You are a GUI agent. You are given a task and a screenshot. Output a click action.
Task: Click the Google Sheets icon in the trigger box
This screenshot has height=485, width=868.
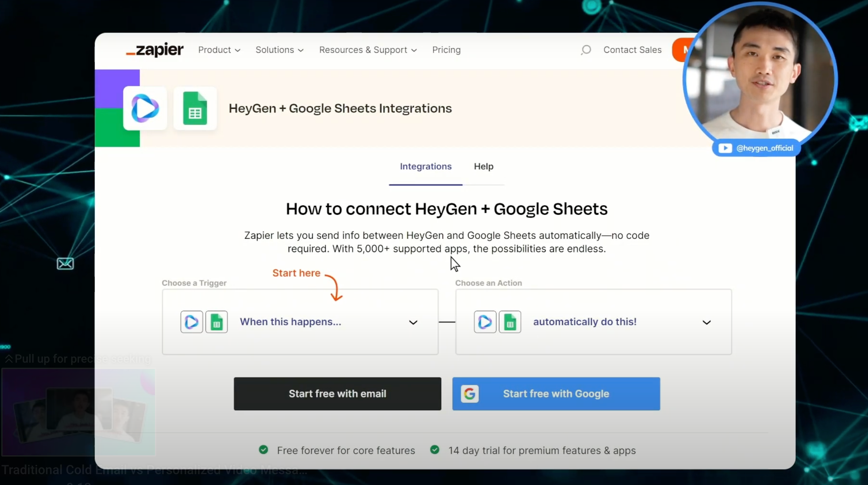click(x=217, y=322)
